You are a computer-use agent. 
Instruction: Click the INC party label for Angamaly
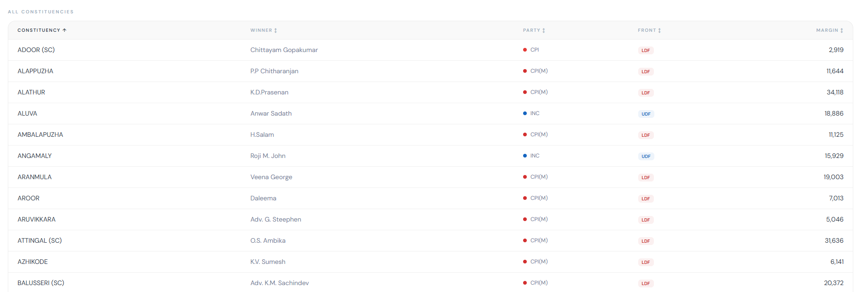(535, 156)
